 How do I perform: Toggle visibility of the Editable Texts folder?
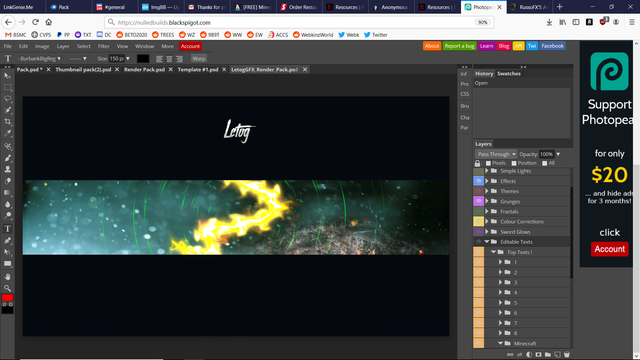coord(478,242)
